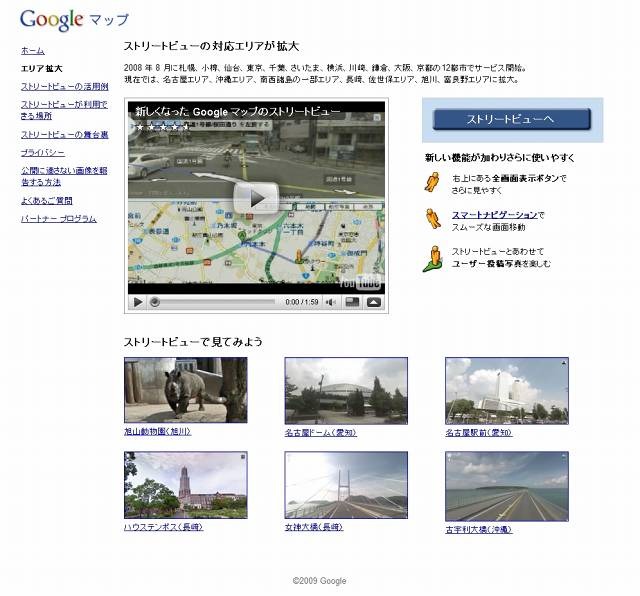This screenshot has width=640, height=596.
Task: Click the ストリートビューの対応エリアが拡大 heading
Action: tap(211, 46)
